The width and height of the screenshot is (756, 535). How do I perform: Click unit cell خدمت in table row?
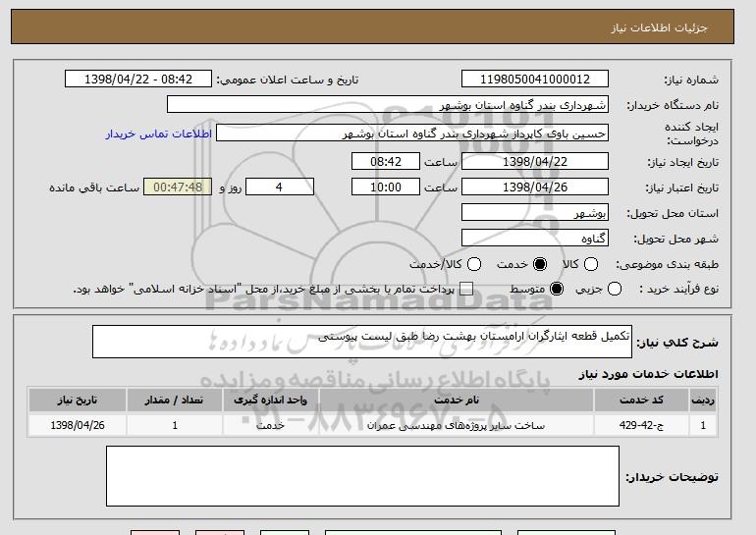coord(270,426)
